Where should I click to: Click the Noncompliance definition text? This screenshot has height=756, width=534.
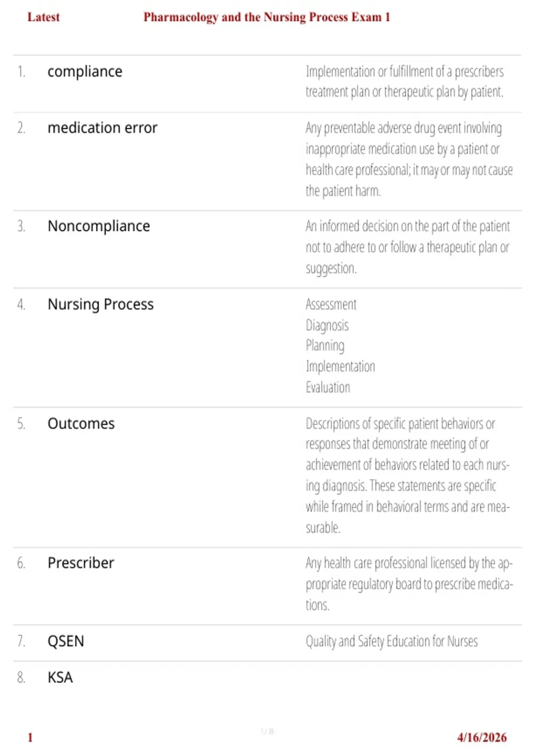[x=408, y=247]
